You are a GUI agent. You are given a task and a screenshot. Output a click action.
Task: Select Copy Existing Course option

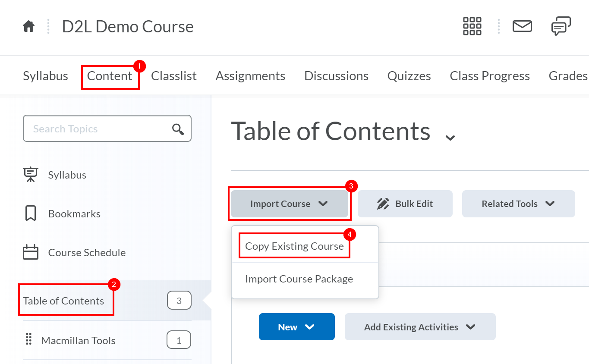point(294,246)
